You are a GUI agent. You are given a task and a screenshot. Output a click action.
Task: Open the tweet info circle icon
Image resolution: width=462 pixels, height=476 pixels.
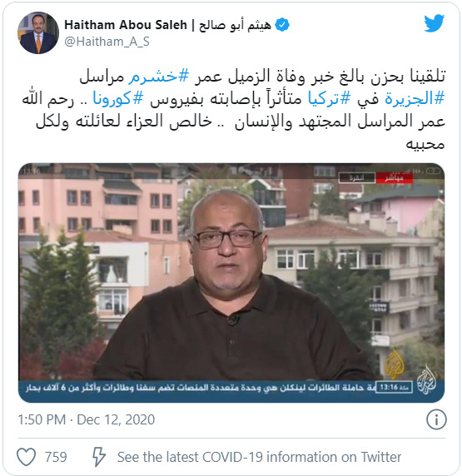tap(436, 420)
